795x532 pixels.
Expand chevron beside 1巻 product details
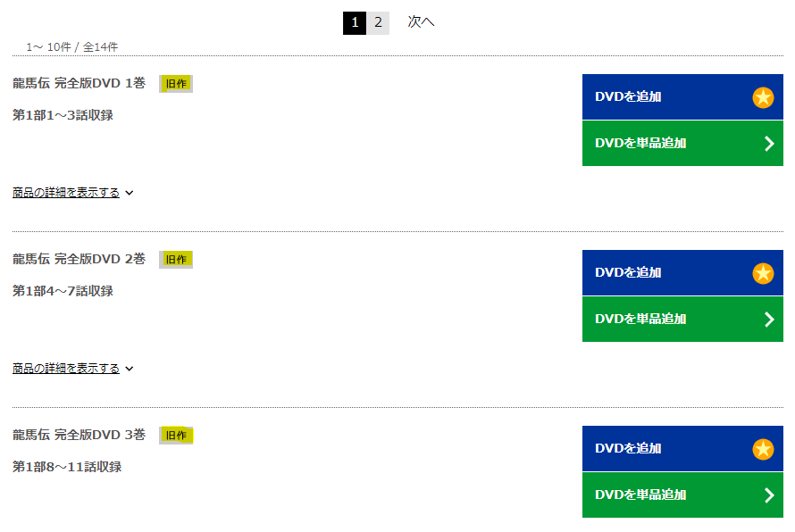point(130,193)
